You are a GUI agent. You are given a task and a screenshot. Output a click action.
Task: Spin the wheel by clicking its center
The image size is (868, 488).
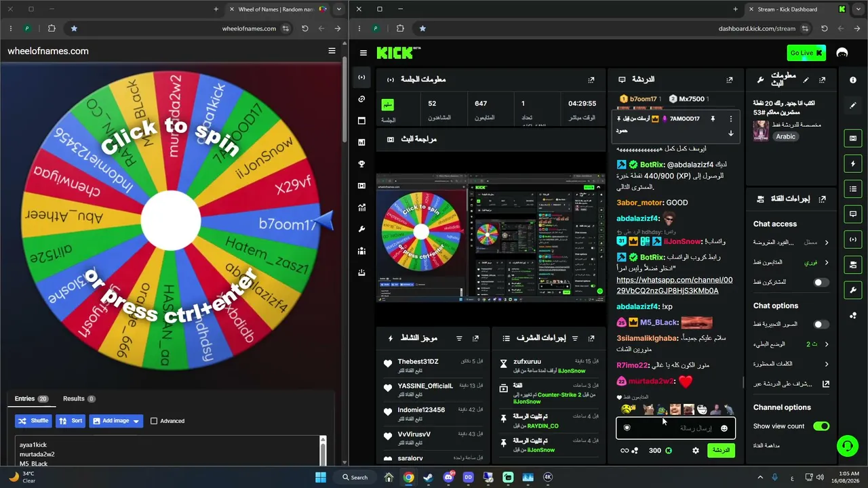pyautogui.click(x=172, y=220)
